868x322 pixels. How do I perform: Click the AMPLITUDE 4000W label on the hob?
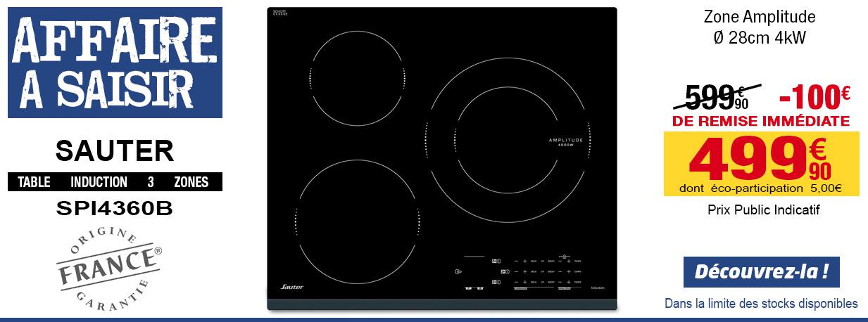[566, 142]
